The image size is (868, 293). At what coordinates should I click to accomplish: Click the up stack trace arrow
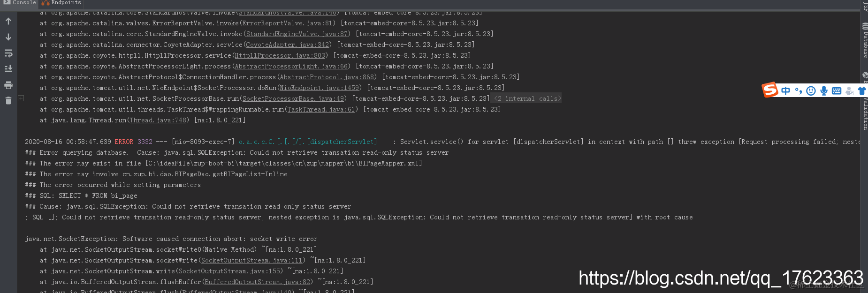(8, 21)
